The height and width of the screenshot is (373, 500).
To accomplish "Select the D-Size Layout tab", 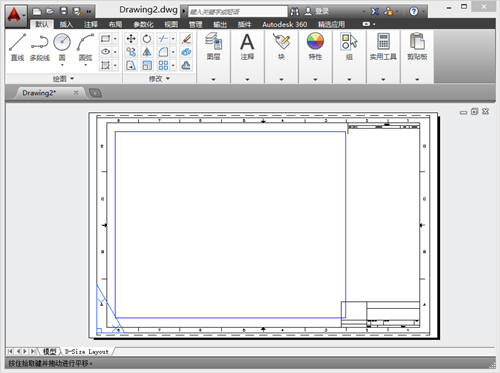I will tap(87, 351).
